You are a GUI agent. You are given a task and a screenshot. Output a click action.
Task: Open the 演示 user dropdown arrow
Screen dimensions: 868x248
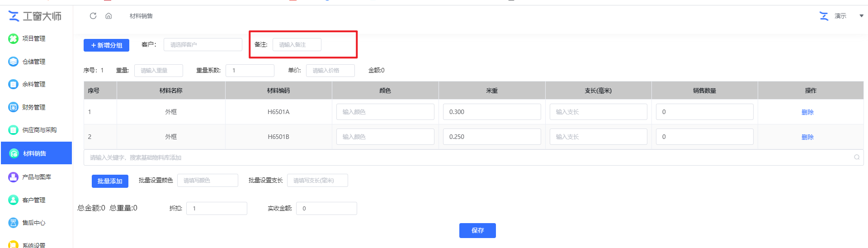click(861, 16)
